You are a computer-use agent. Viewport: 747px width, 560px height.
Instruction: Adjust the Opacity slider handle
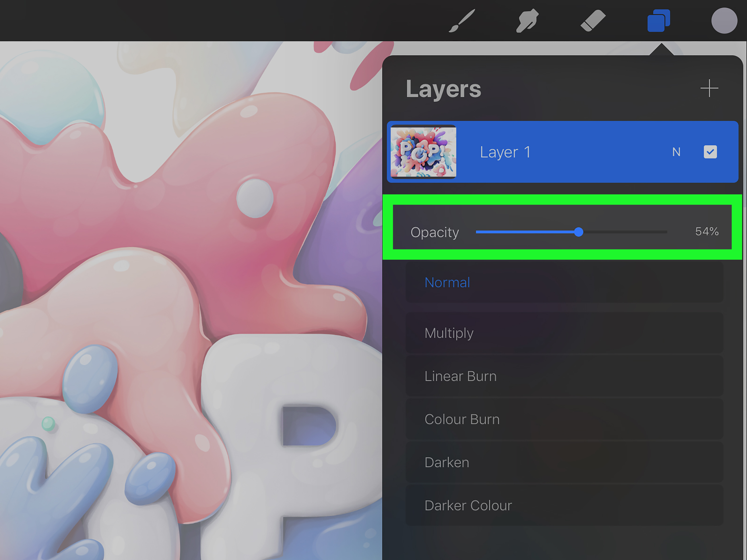click(579, 232)
